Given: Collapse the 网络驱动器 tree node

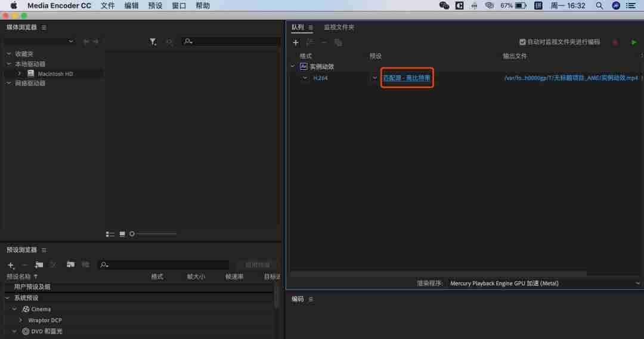Looking at the screenshot, I should tap(8, 83).
